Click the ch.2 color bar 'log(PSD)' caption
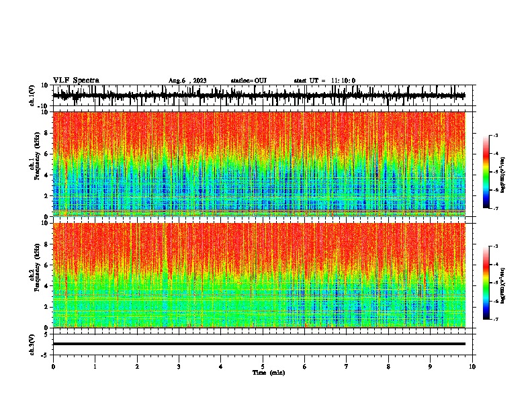The height and width of the screenshot is (411, 532). click(503, 285)
